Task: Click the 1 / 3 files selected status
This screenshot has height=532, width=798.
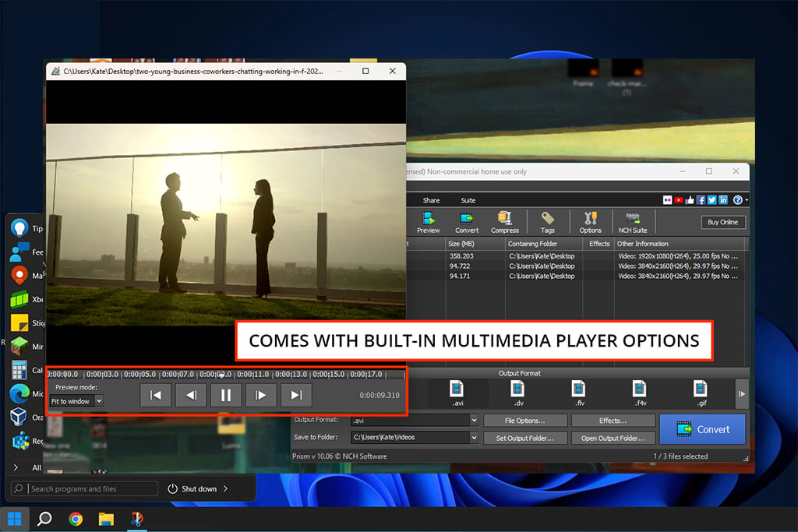Action: click(680, 456)
